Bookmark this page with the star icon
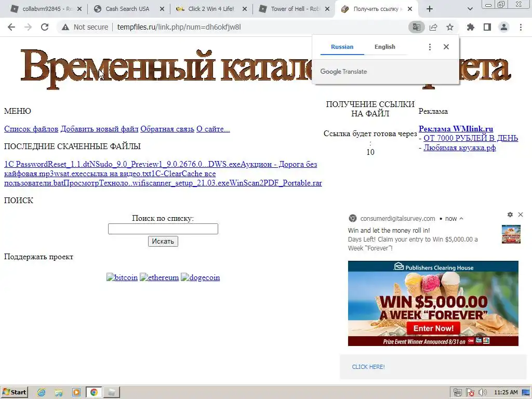The image size is (532, 399). tap(450, 27)
